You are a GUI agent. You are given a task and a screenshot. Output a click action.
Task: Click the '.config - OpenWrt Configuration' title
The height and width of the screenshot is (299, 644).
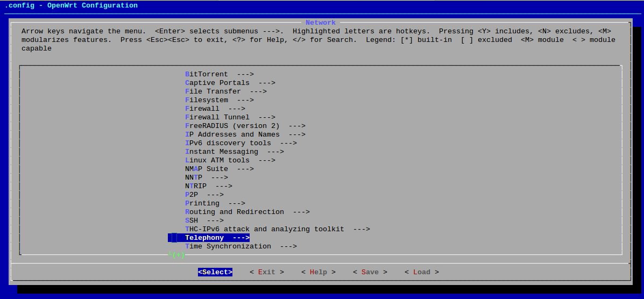pyautogui.click(x=71, y=6)
